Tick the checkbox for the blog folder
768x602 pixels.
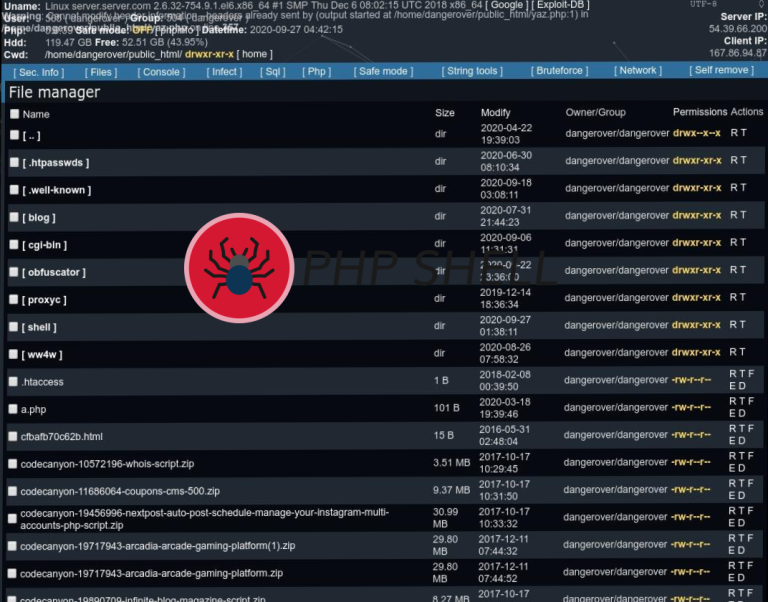(x=14, y=217)
